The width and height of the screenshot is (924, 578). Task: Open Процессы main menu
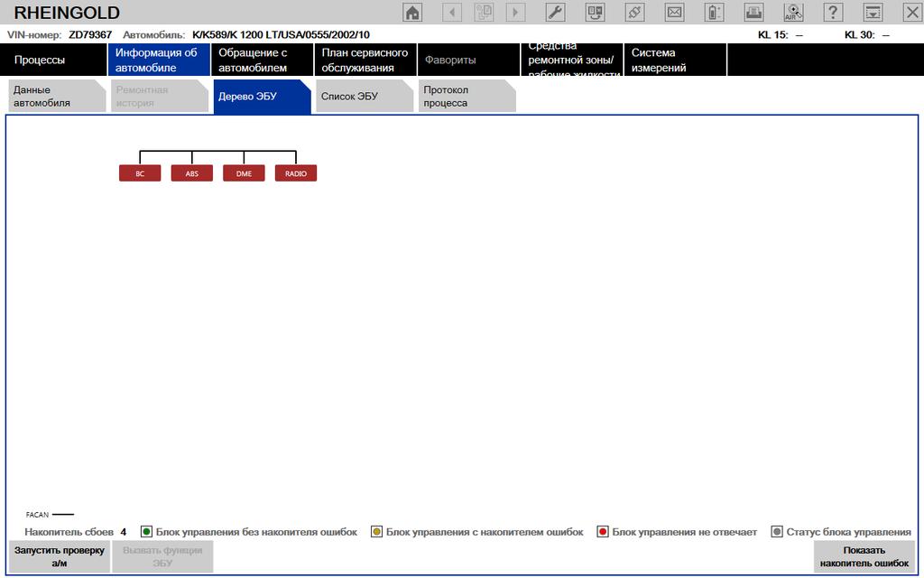click(x=54, y=60)
